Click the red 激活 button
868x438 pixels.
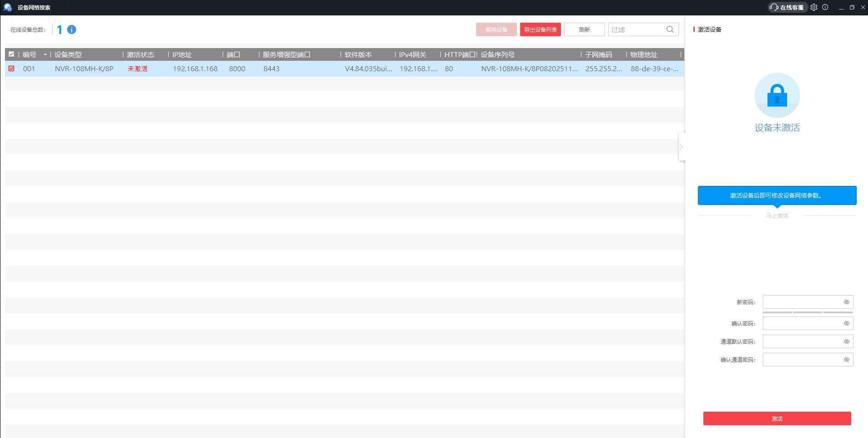click(777, 419)
